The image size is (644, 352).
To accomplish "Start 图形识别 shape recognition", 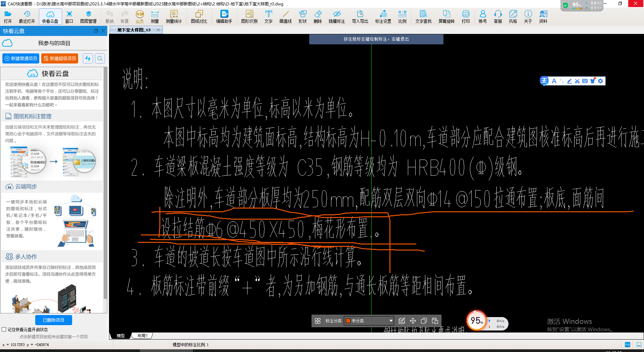I will click(249, 16).
